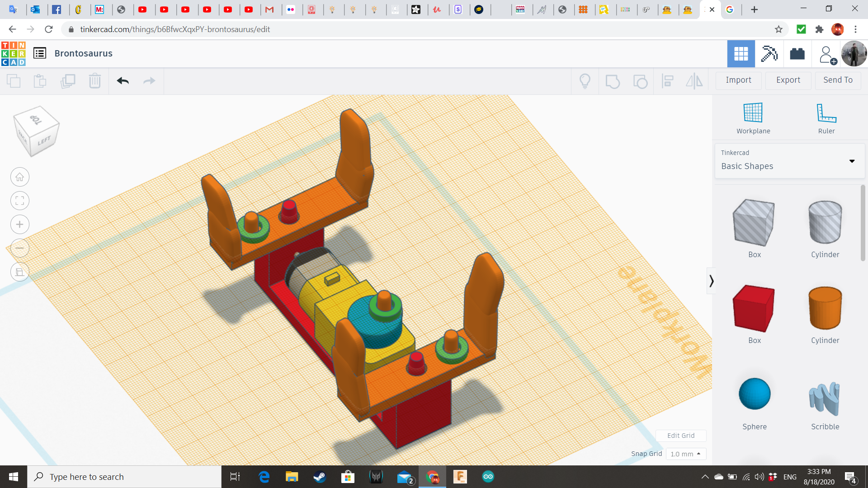This screenshot has height=488, width=868.
Task: Toggle the 3D design grid view
Action: pyautogui.click(x=741, y=53)
